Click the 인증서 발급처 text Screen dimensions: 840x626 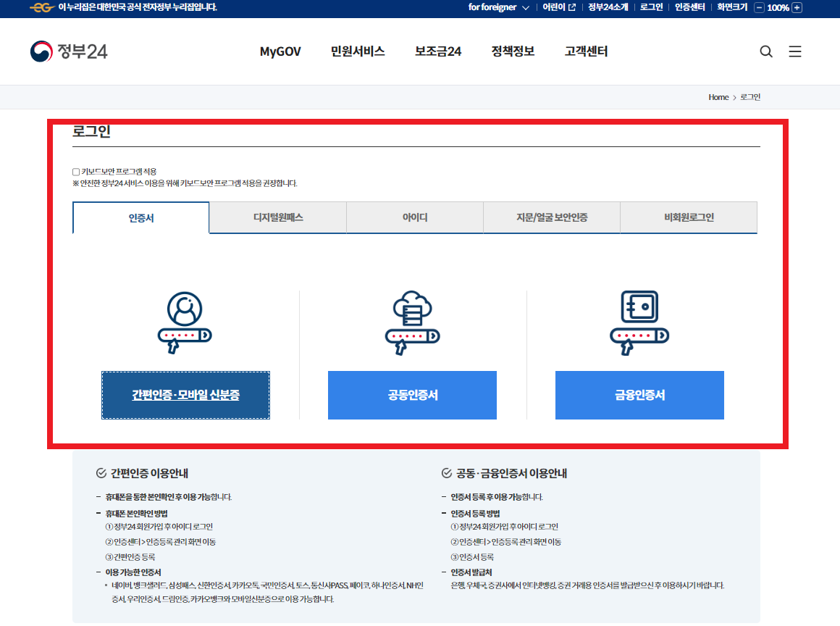pyautogui.click(x=471, y=572)
